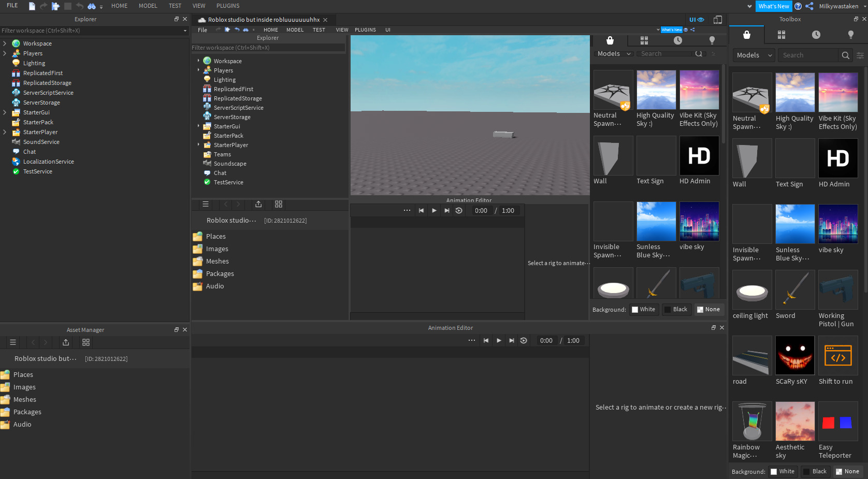Click the Asset Manager upload icon in bottom-left panel
The image size is (868, 479).
pyautogui.click(x=66, y=342)
